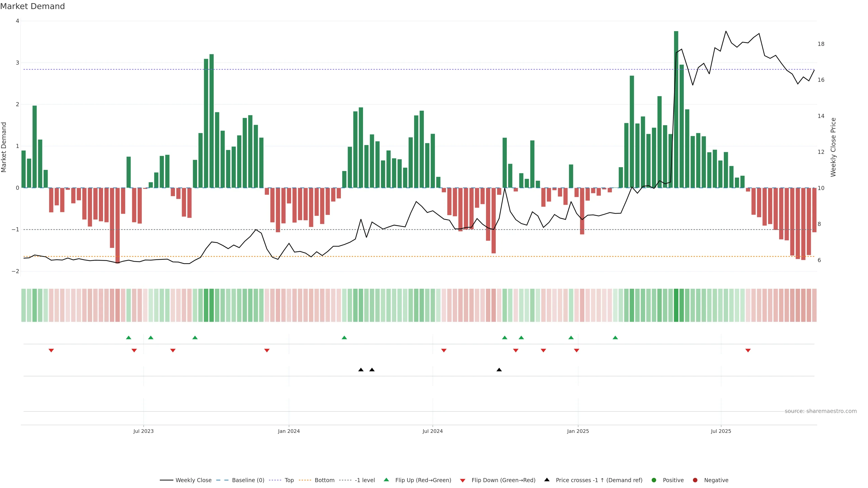Click the red Negative legend dot
The width and height of the screenshot is (868, 488).
[x=695, y=480]
